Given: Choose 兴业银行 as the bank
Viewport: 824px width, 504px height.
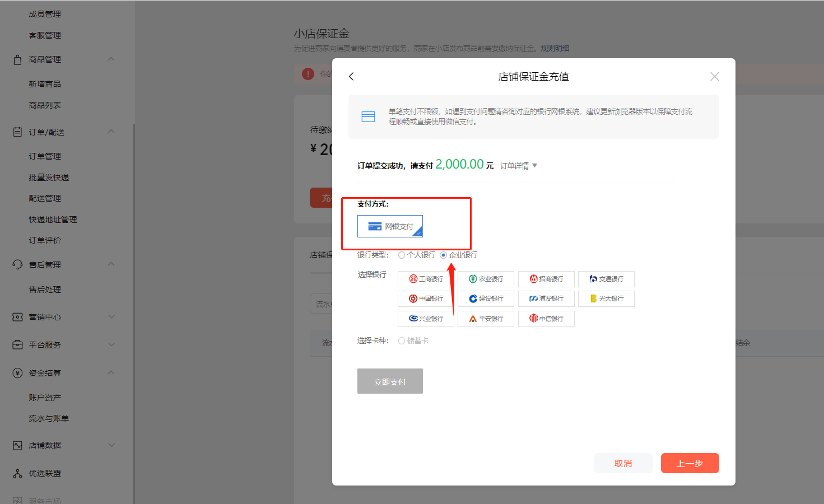Looking at the screenshot, I should coord(426,319).
